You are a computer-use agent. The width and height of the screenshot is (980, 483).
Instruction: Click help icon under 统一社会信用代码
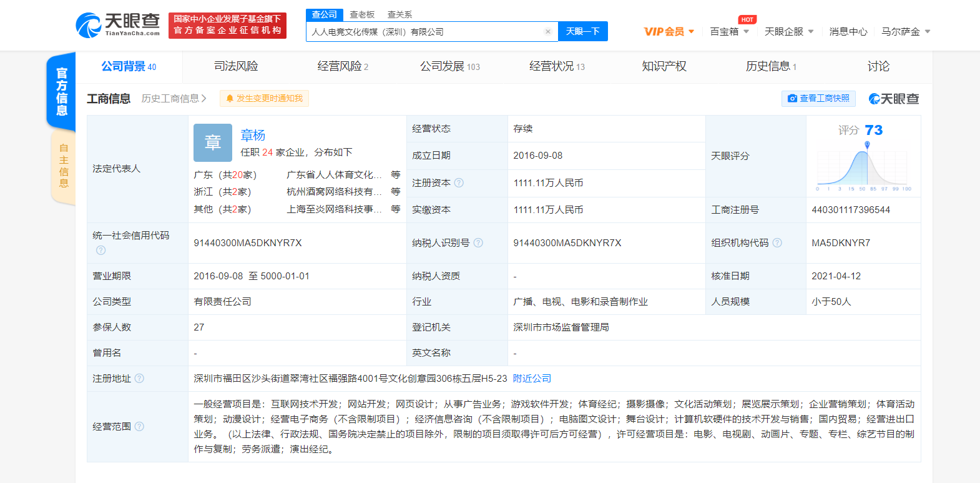click(100, 251)
